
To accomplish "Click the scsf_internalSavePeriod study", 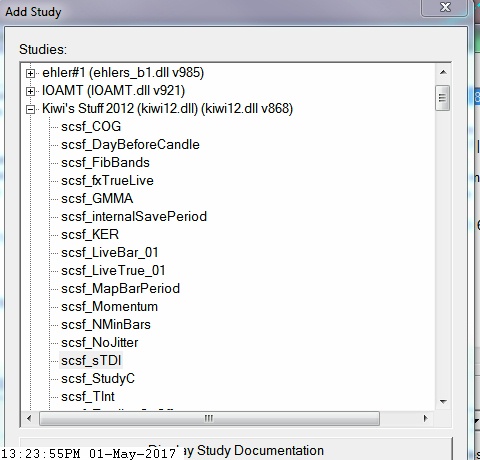I will coord(134,217).
